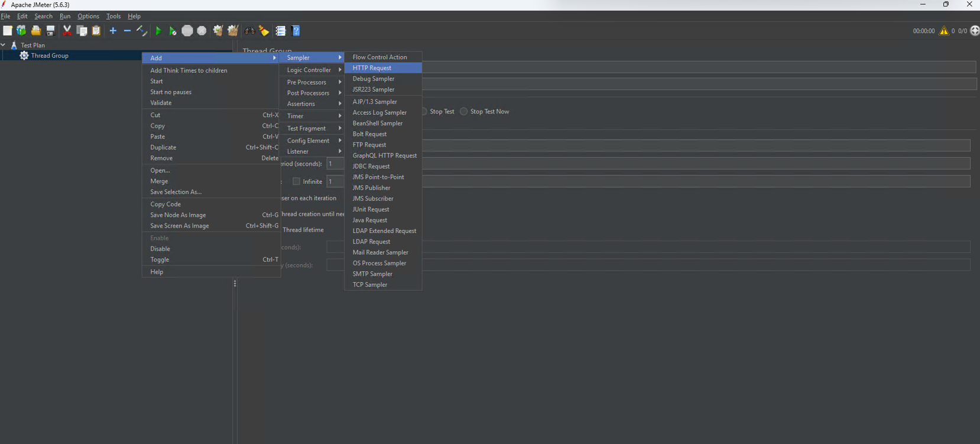The image size is (980, 444).
Task: Open the Templates icon in toolbar
Action: click(x=21, y=31)
